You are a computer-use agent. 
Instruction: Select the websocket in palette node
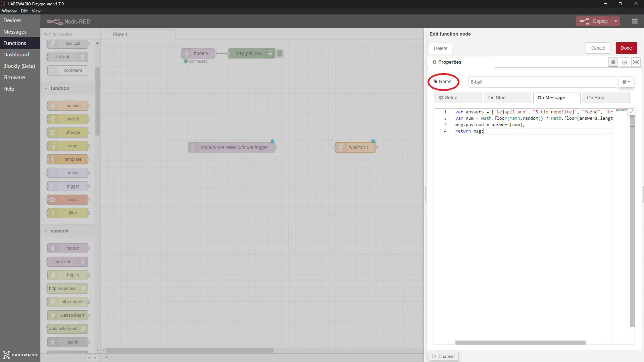(68, 315)
